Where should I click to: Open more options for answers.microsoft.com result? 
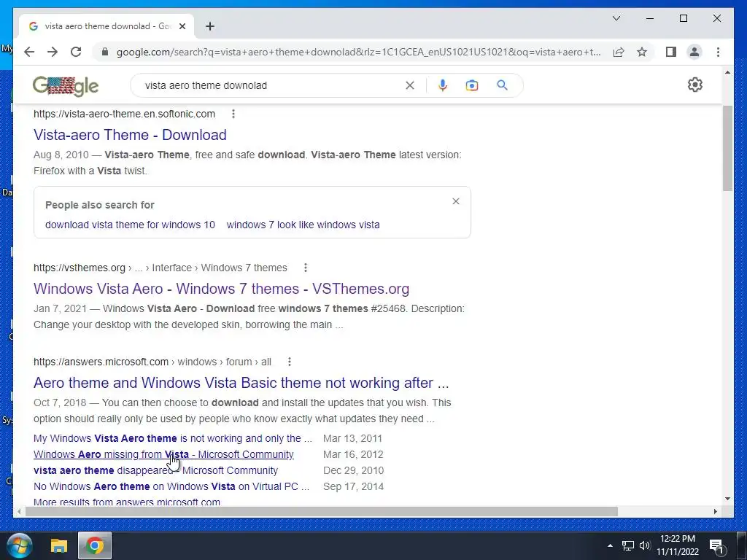click(289, 362)
